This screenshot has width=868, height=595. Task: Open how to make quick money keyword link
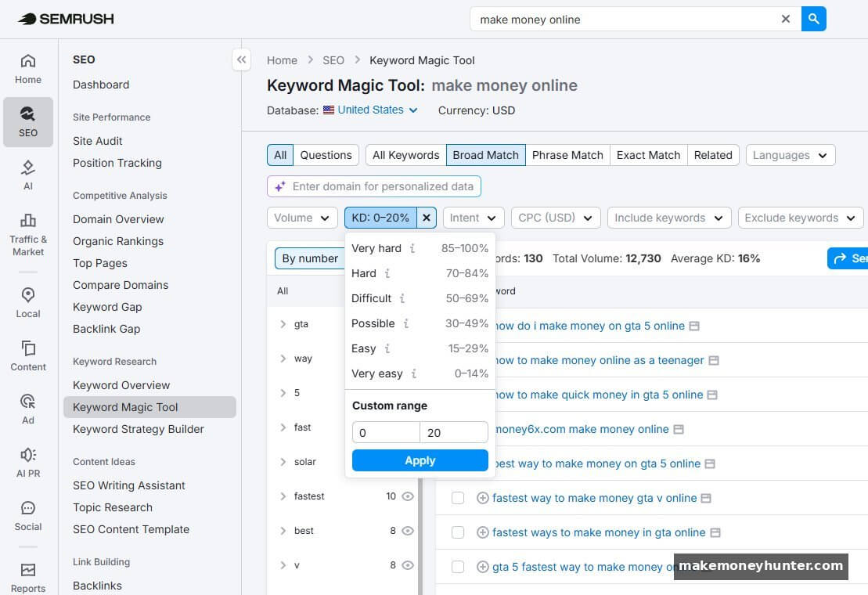coord(598,395)
